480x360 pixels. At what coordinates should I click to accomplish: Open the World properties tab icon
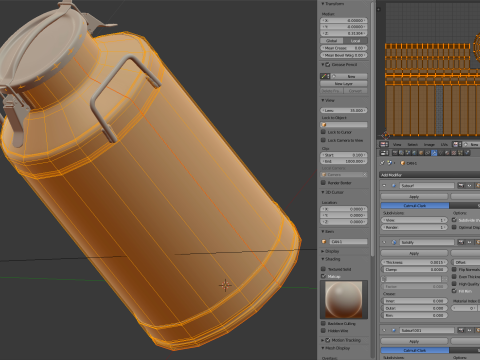pos(414,153)
